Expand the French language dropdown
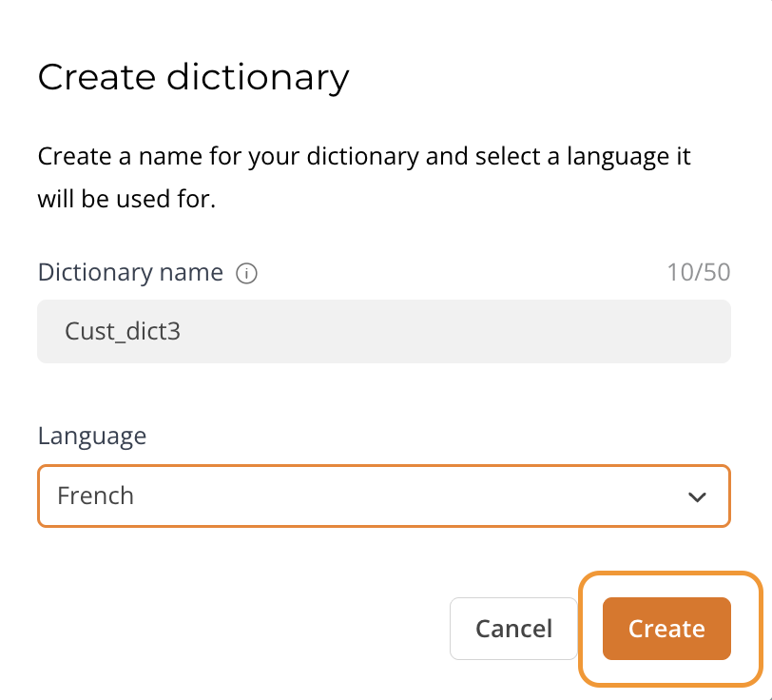The height and width of the screenshot is (700, 772). (384, 496)
